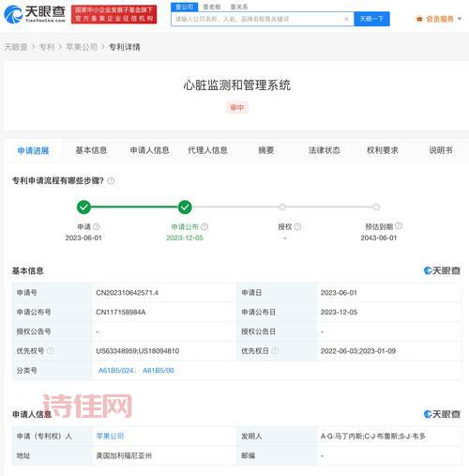This screenshot has height=476, width=469.
Task: Click the 预估到期 step marker
Action: click(x=376, y=207)
